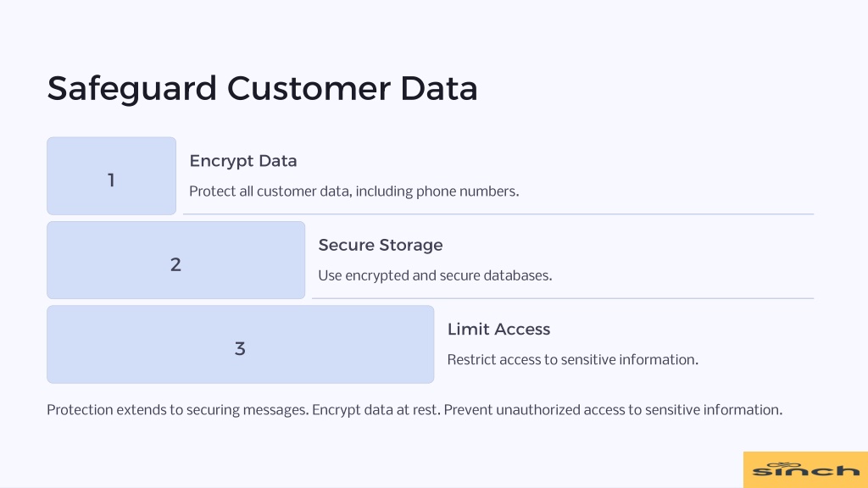This screenshot has height=488, width=868.
Task: Select the step 2 numbered box
Action: [x=176, y=260]
